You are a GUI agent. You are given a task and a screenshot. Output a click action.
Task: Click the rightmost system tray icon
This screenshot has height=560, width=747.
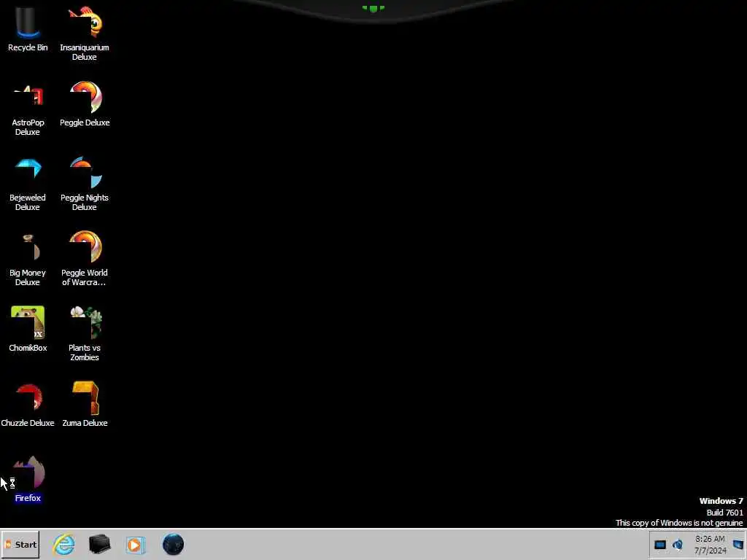tap(738, 545)
